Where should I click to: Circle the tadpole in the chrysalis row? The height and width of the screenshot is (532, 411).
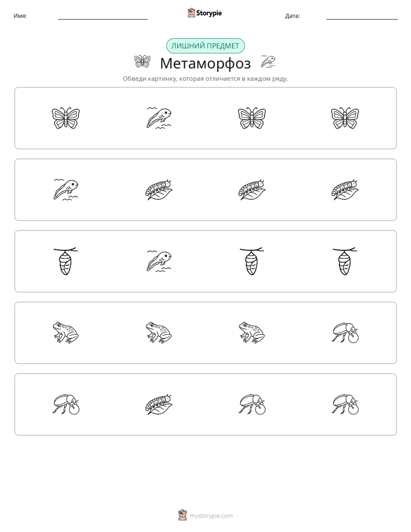pyautogui.click(x=159, y=261)
